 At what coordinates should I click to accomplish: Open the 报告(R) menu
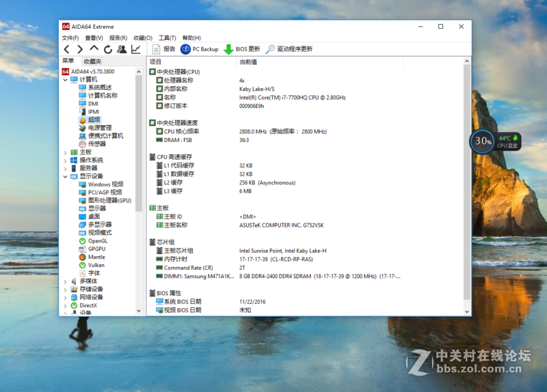click(x=118, y=38)
